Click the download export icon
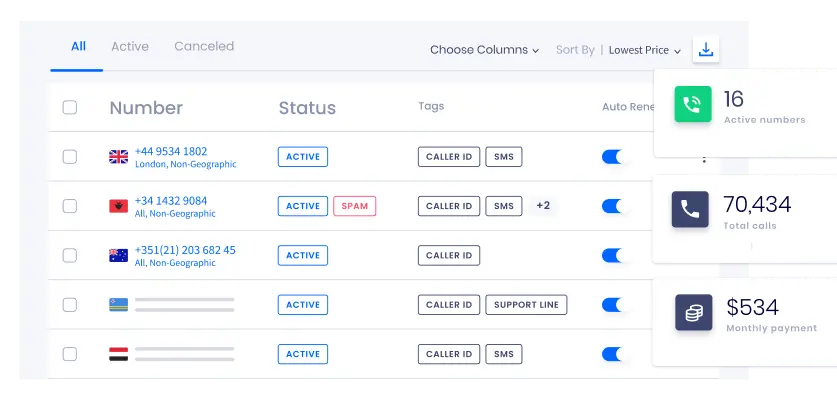The height and width of the screenshot is (405, 837). (x=706, y=50)
